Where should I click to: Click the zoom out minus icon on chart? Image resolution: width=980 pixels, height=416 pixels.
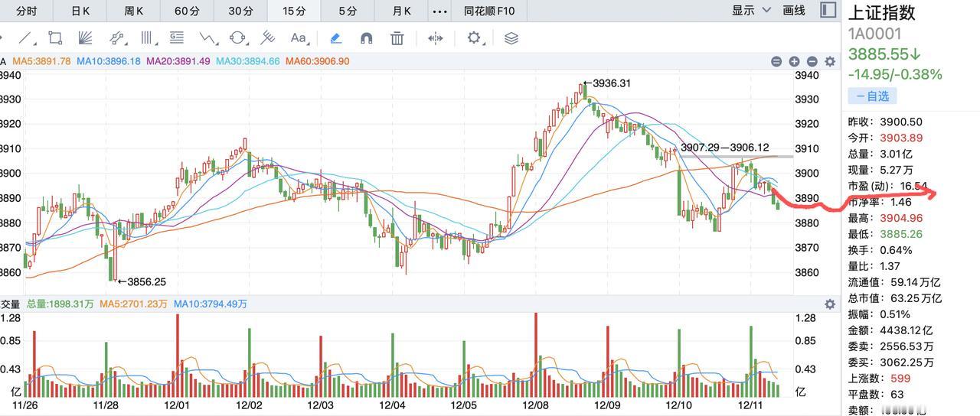point(812,61)
